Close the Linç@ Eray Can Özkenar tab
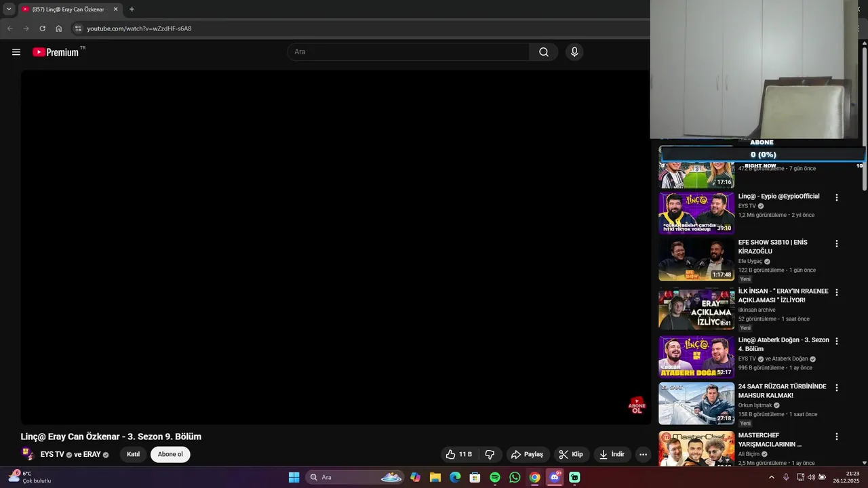Viewport: 868px width, 488px height. (115, 9)
